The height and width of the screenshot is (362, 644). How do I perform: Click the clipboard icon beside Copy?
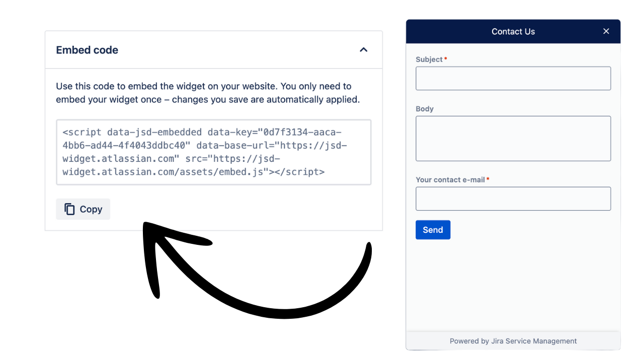click(69, 209)
